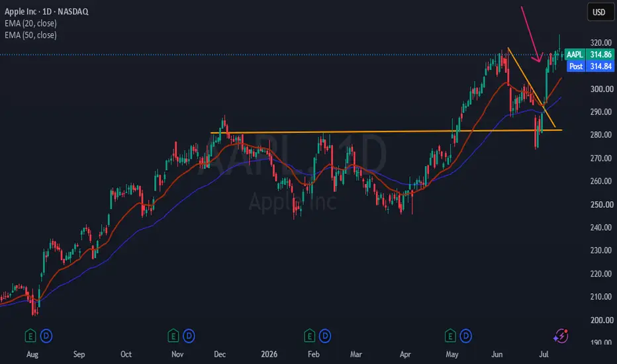The width and height of the screenshot is (617, 364).
Task: Select the EMA (20, close) indicator legend
Action: [30, 23]
